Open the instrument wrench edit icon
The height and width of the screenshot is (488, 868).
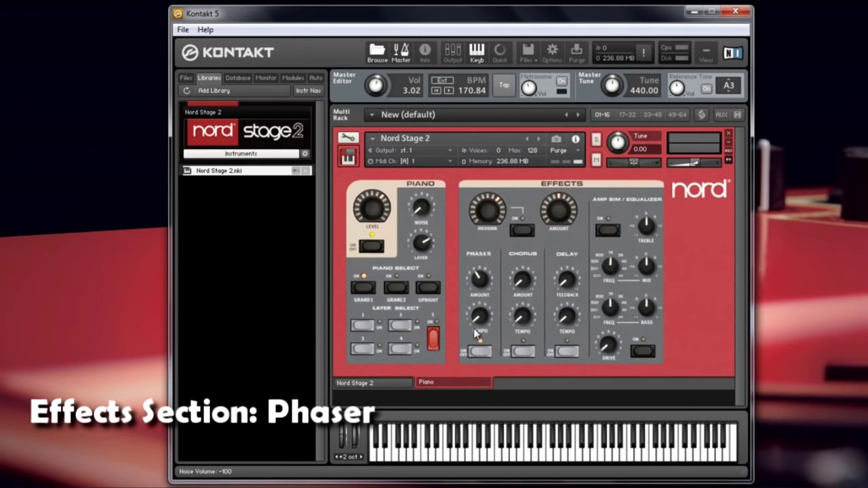348,138
